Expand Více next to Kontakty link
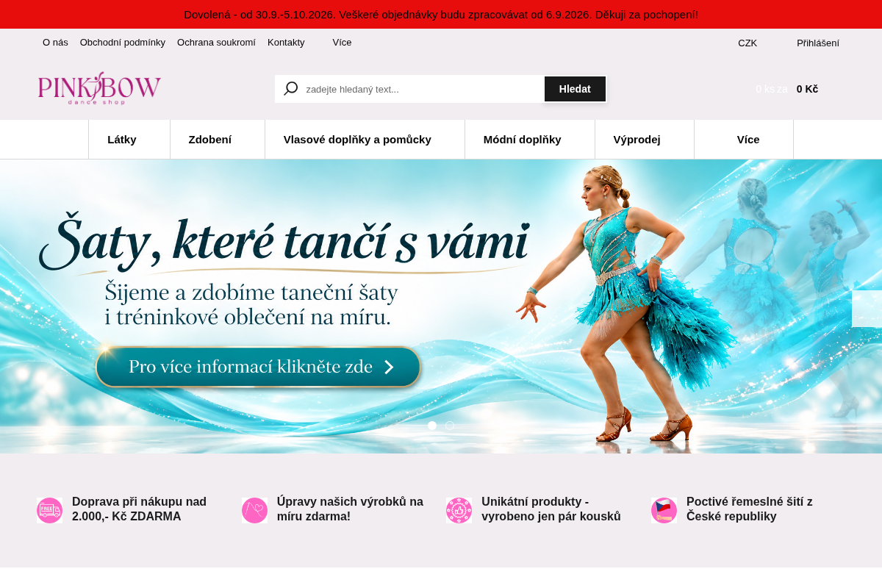The image size is (882, 588). (x=342, y=43)
